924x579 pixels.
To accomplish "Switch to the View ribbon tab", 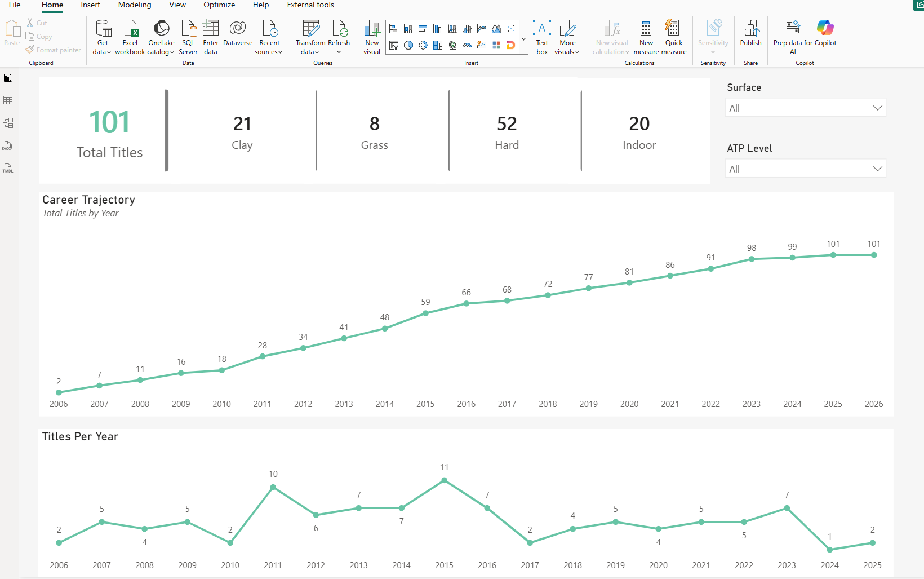I will pyautogui.click(x=177, y=5).
